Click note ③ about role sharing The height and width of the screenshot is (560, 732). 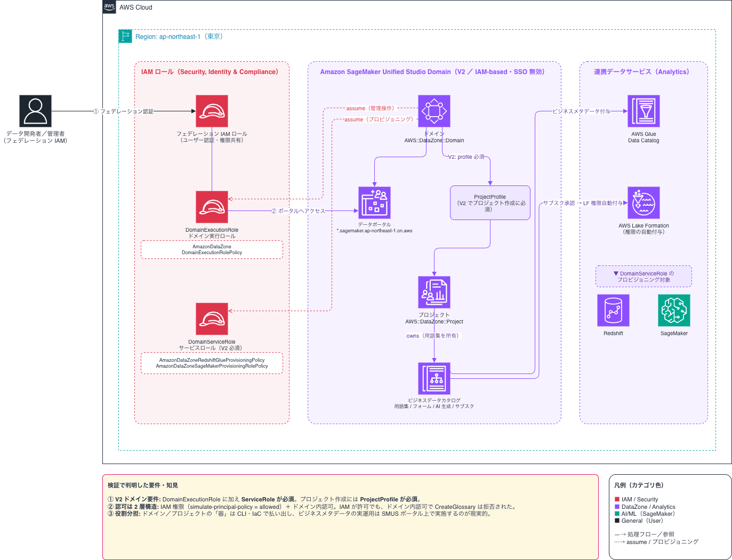coord(300,514)
